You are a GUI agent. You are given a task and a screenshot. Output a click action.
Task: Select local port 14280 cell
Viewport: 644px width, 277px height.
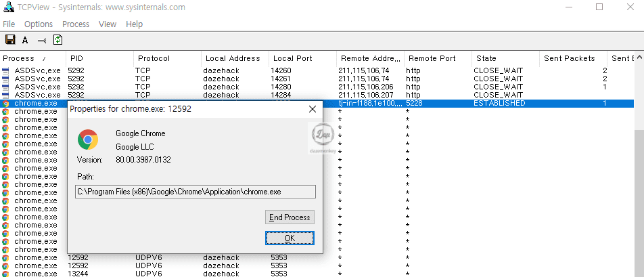click(281, 87)
